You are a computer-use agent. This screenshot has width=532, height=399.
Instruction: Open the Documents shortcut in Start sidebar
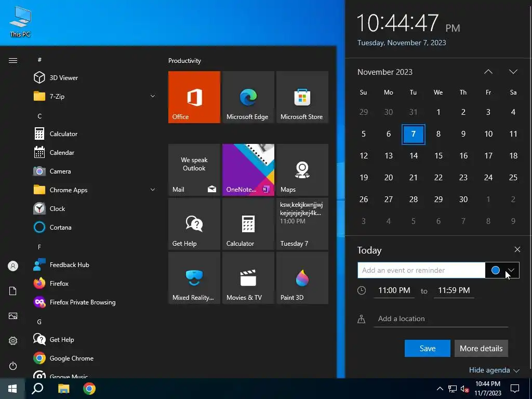13,291
